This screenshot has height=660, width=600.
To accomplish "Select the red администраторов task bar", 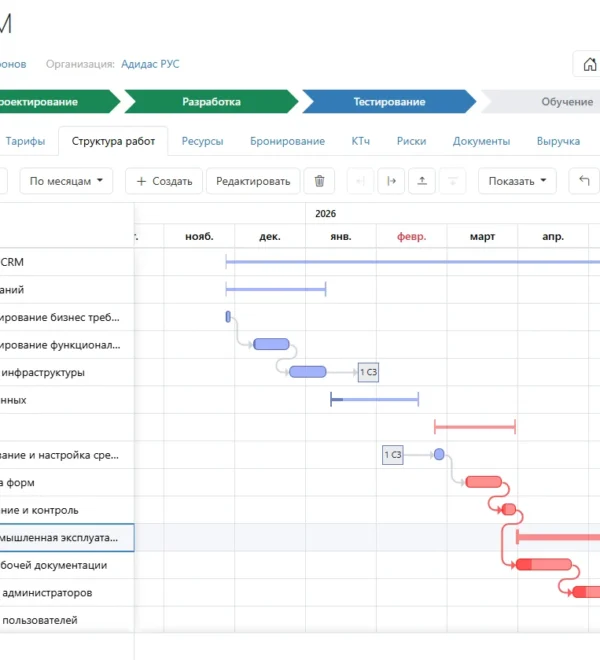I will coord(586,592).
